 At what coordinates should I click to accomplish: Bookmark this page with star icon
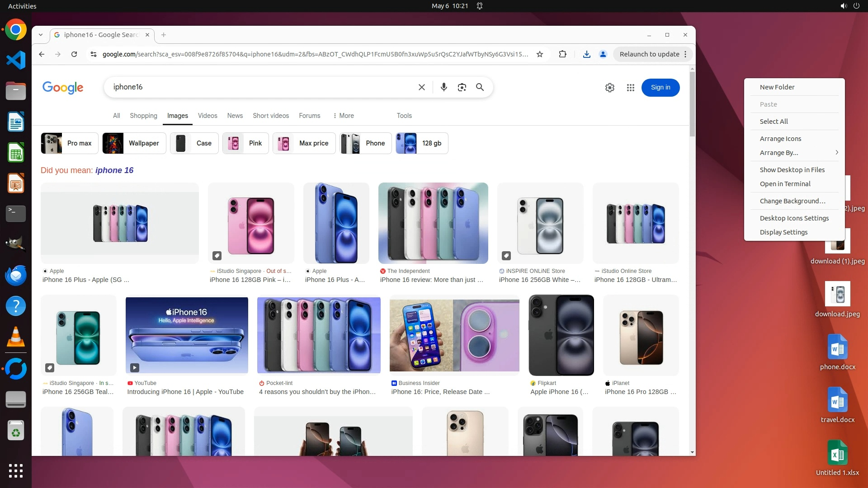pyautogui.click(x=539, y=54)
